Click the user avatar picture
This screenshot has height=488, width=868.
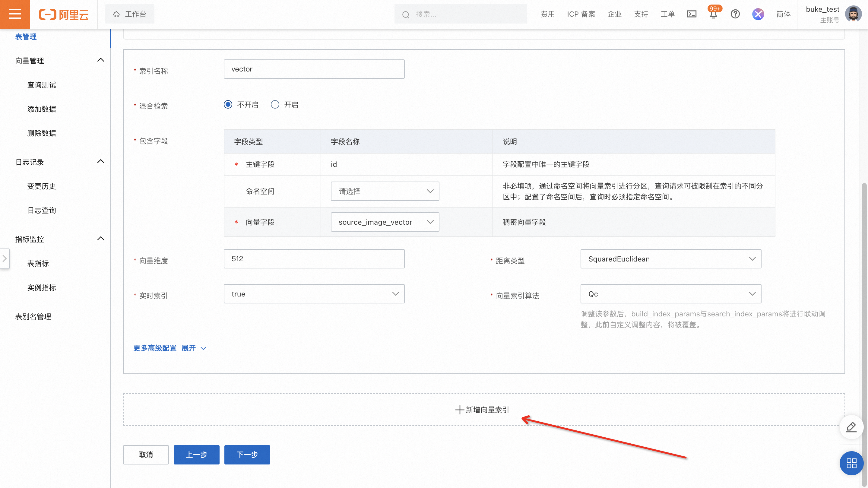[853, 14]
